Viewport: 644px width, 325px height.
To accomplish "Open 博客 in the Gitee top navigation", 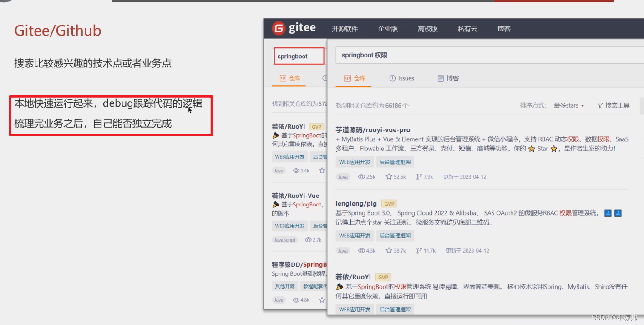I will [504, 29].
